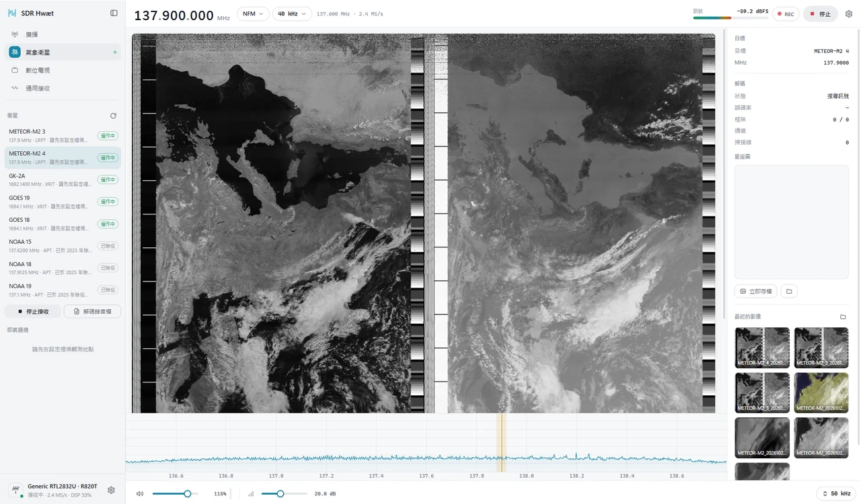Open the NFM demodulation mode dropdown
861x504 pixels.
tap(253, 14)
